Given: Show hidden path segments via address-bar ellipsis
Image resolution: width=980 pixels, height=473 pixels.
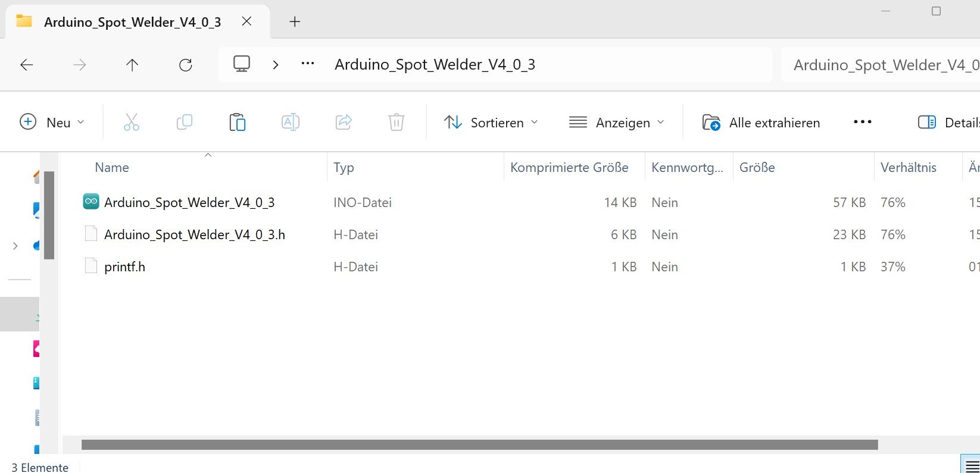Looking at the screenshot, I should point(308,64).
